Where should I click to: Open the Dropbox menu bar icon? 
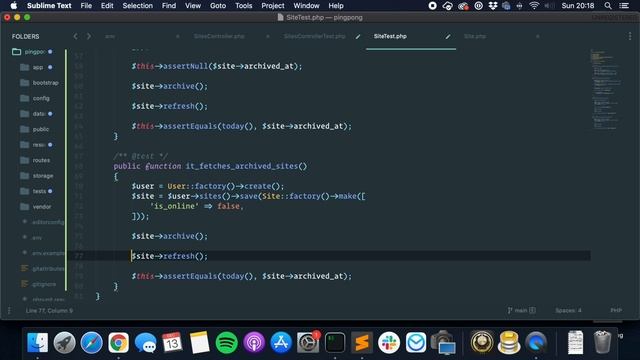click(x=493, y=6)
